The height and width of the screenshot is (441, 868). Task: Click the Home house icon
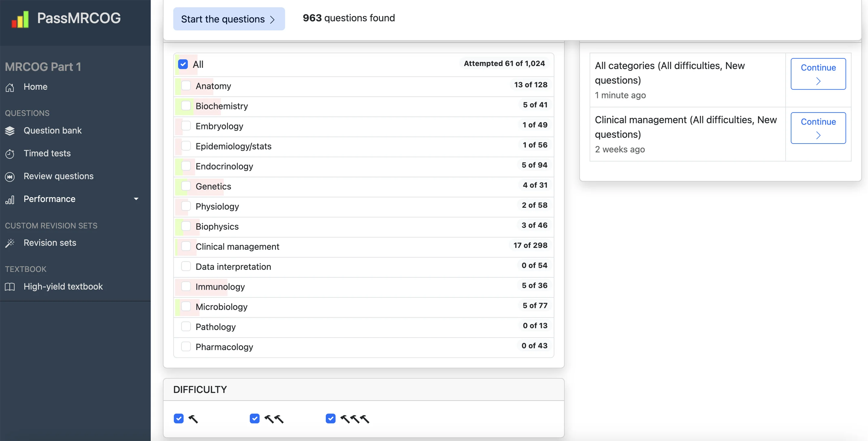(10, 87)
